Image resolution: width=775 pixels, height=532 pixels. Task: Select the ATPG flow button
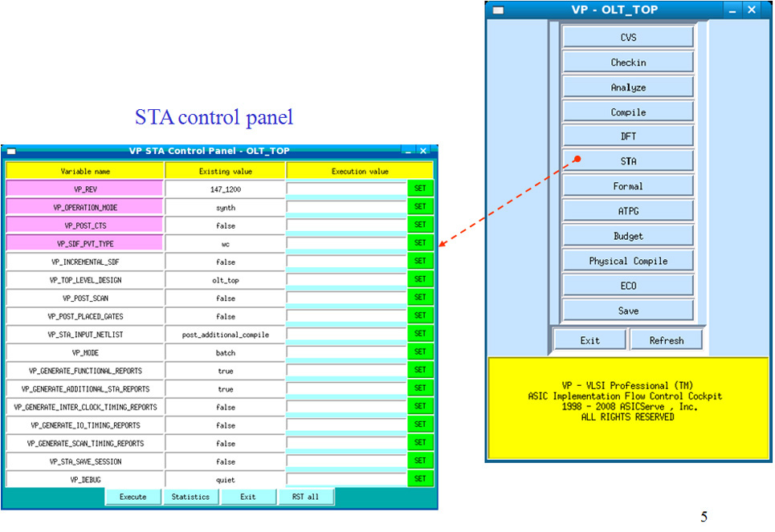click(x=628, y=211)
